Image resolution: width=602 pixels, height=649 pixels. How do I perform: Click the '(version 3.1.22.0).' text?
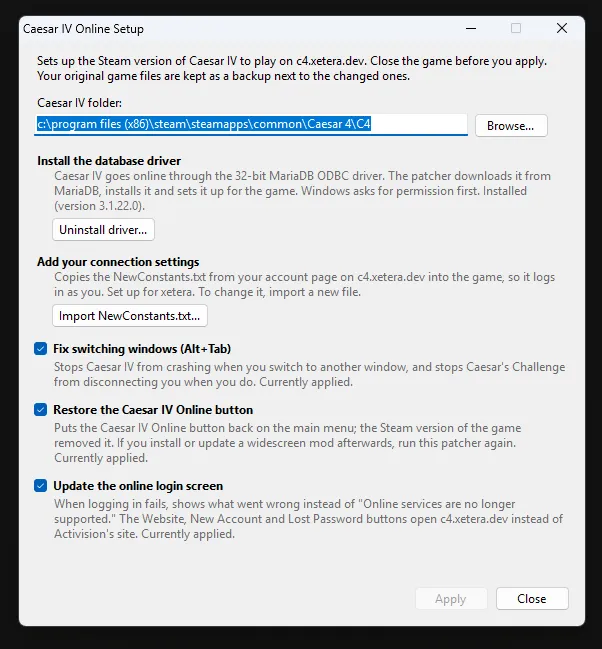[x=99, y=206]
